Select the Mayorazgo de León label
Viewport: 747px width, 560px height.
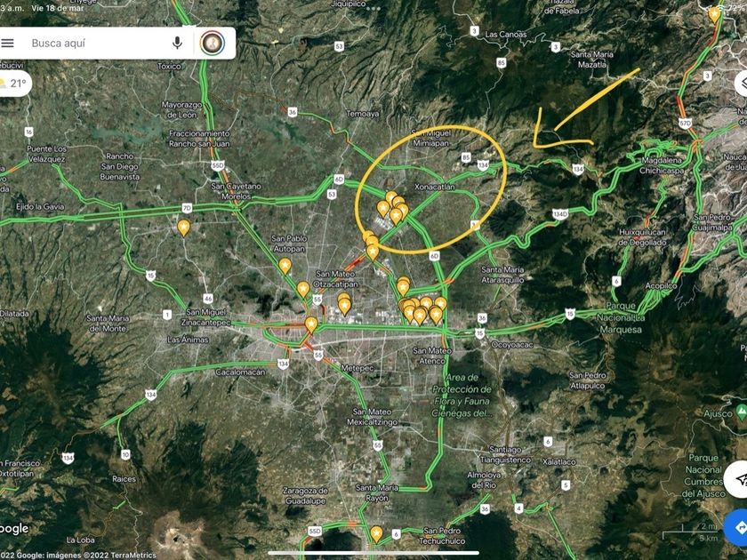[x=181, y=109]
